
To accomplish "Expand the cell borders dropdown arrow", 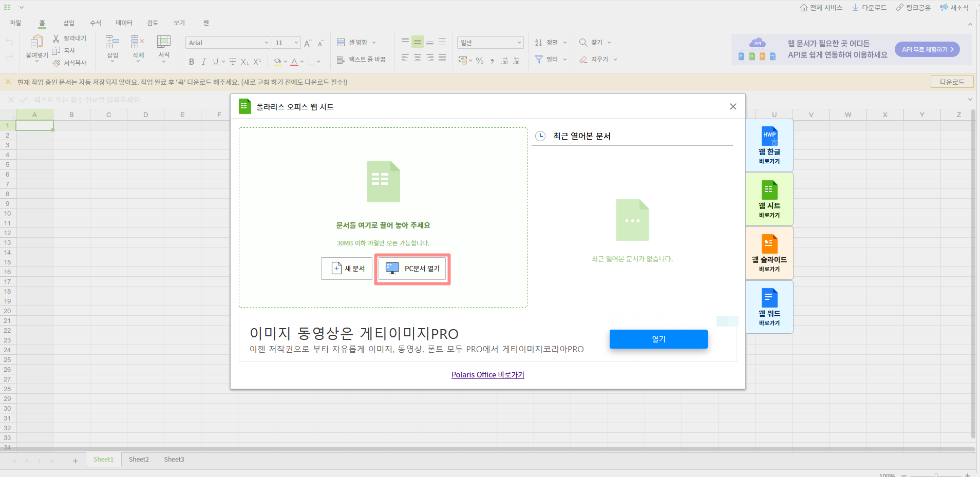I will [318, 62].
